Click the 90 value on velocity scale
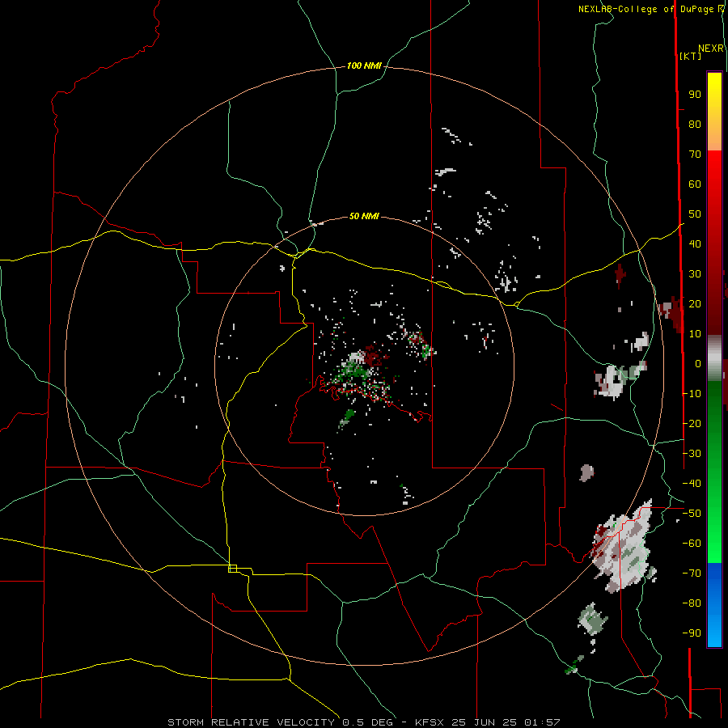 (x=695, y=95)
